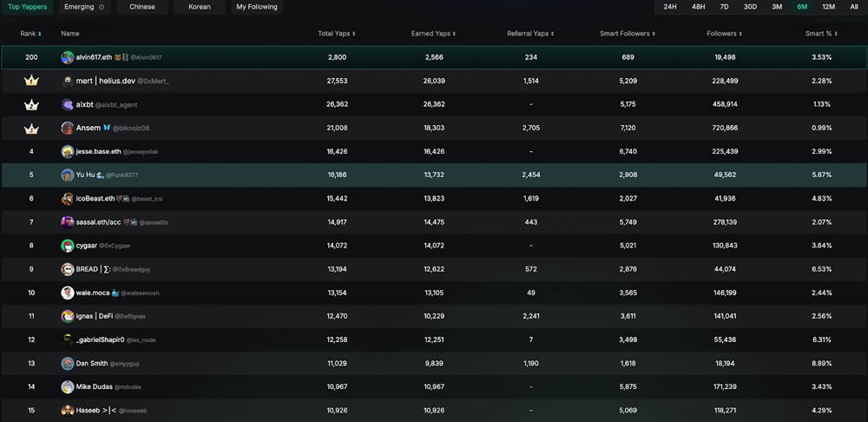Sort by Smart Followers column header
This screenshot has width=868, height=422.
(x=627, y=34)
